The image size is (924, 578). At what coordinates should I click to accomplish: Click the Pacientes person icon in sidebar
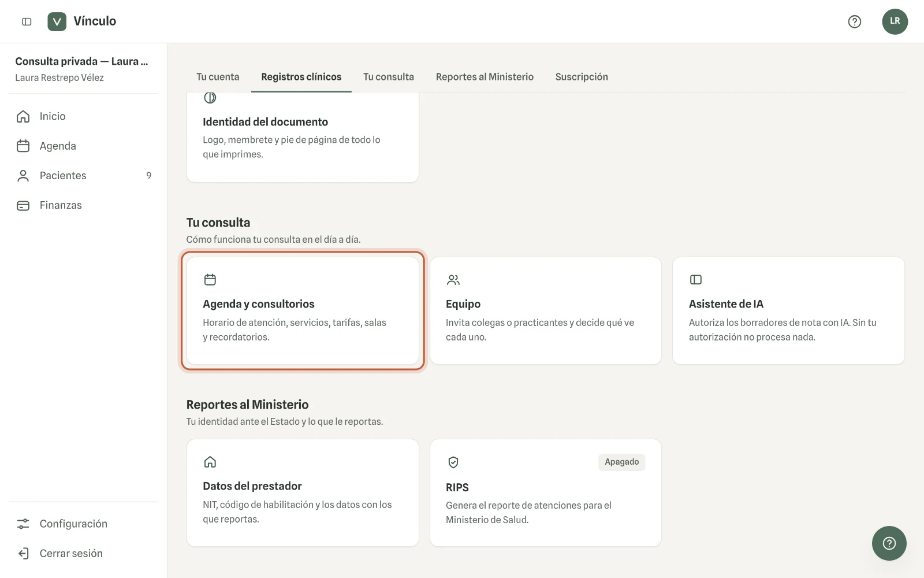tap(23, 176)
